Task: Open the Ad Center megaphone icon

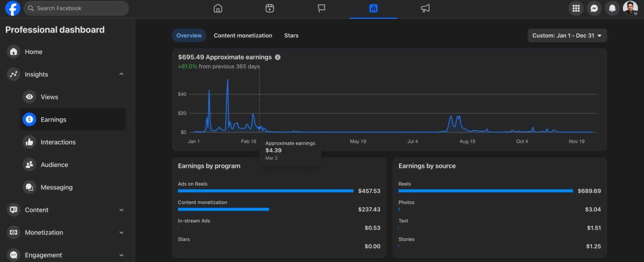Action: pos(425,8)
